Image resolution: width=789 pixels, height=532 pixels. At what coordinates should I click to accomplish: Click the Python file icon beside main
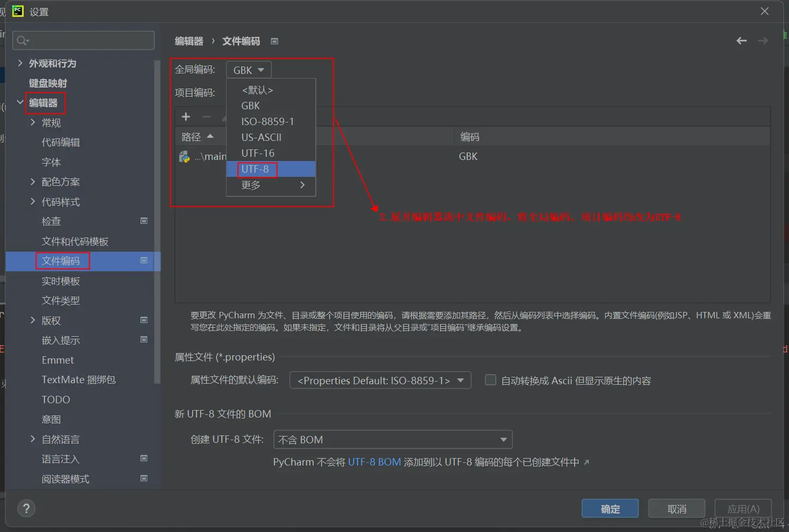(184, 156)
